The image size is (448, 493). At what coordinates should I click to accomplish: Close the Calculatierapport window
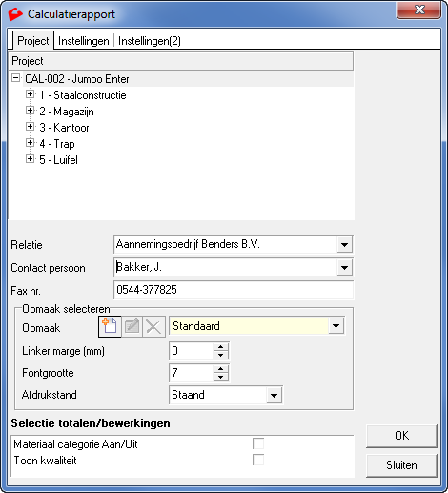point(418,10)
